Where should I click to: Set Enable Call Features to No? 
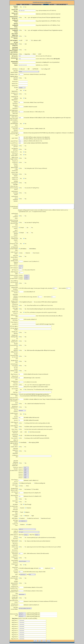pos(19,312)
